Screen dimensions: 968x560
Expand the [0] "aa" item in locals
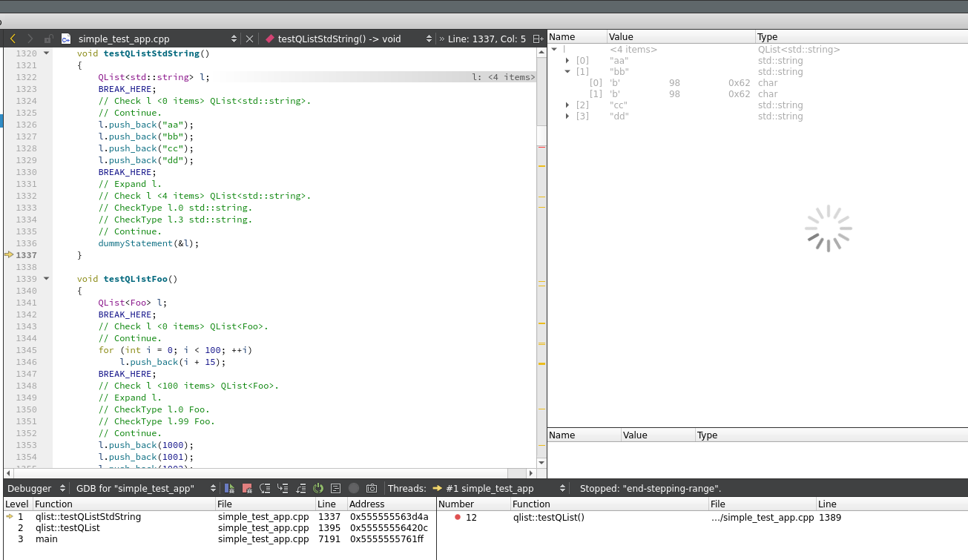[567, 61]
